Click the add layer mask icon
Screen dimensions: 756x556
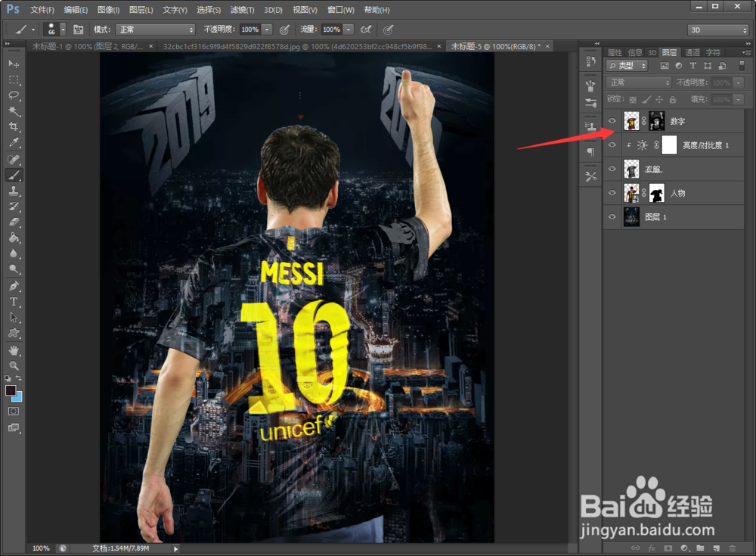point(668,548)
